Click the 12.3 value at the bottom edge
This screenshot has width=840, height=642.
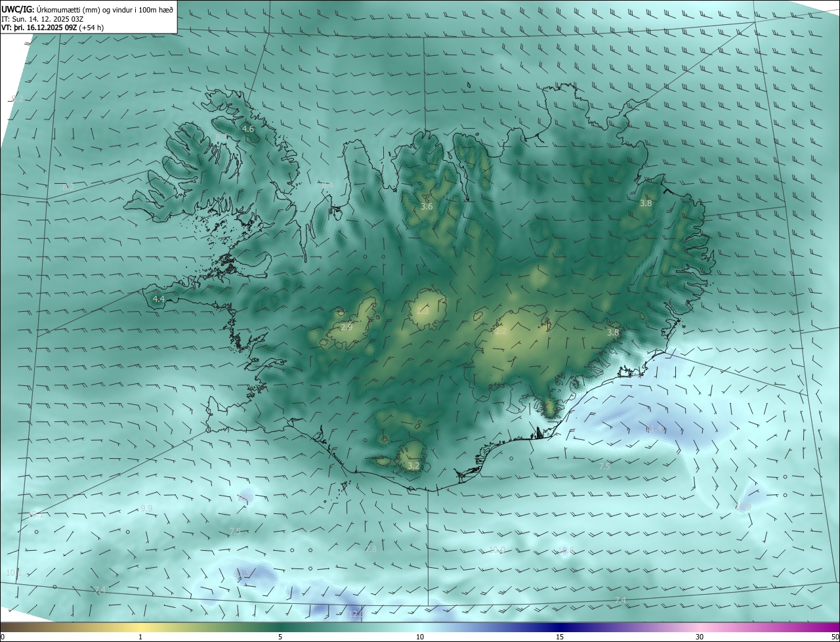coord(358,614)
